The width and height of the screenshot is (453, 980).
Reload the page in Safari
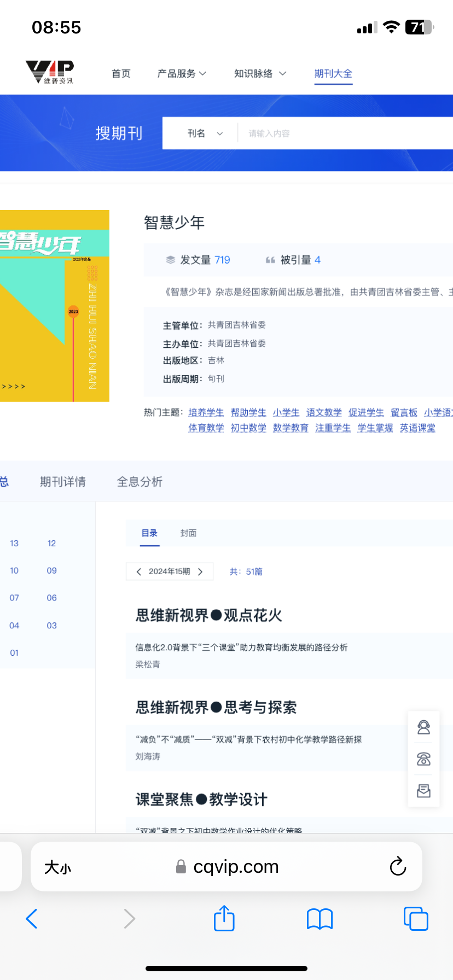click(x=398, y=866)
